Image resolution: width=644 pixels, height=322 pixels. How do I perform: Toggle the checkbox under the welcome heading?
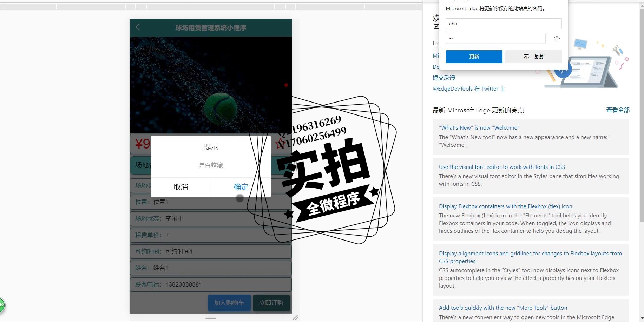coord(436,26)
